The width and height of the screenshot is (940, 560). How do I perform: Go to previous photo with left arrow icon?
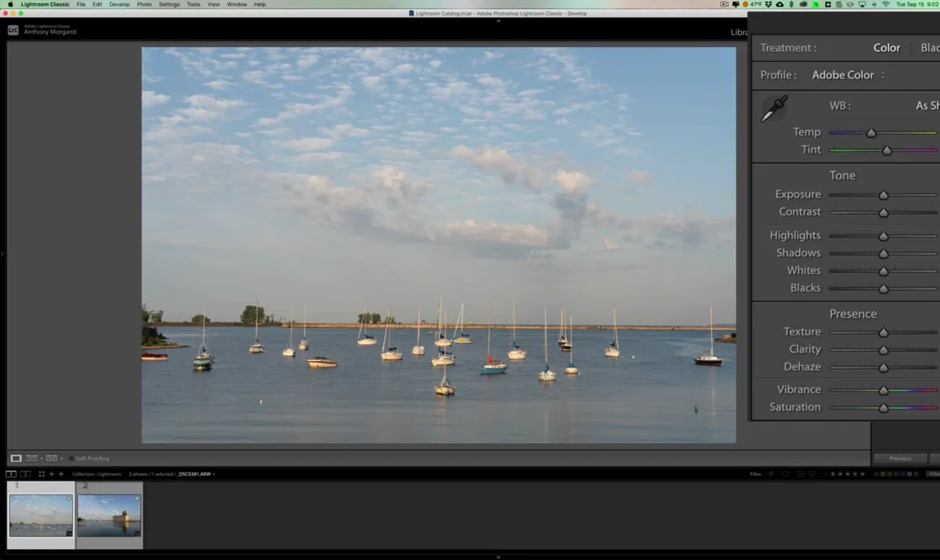pyautogui.click(x=52, y=474)
